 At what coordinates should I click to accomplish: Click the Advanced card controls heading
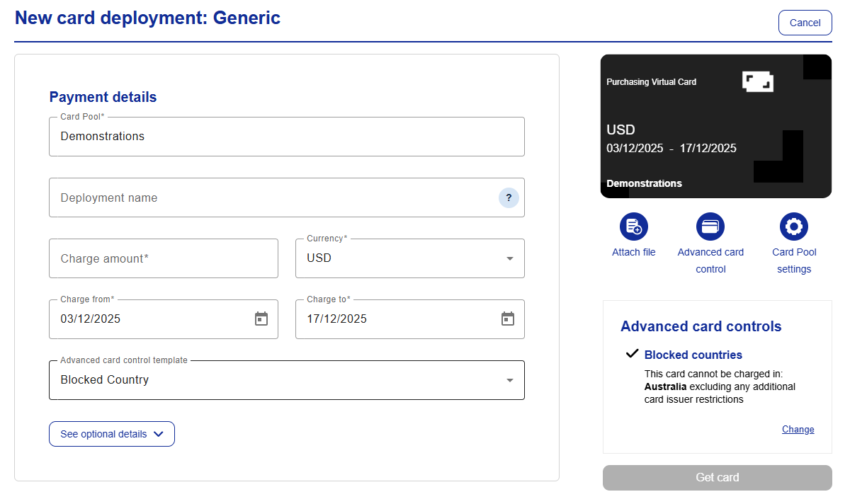[701, 326]
